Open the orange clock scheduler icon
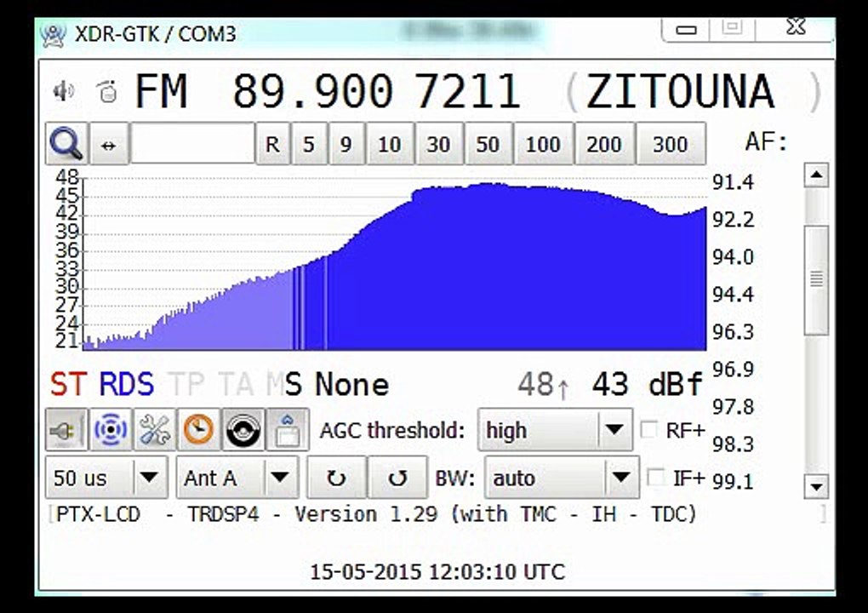The height and width of the screenshot is (613, 868). pyautogui.click(x=199, y=430)
